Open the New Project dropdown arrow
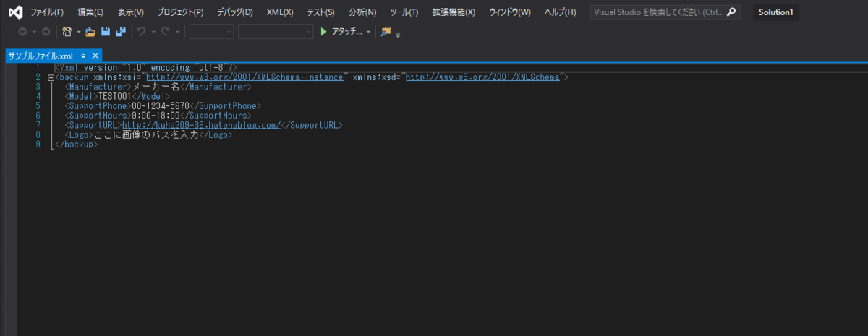 pos(79,32)
